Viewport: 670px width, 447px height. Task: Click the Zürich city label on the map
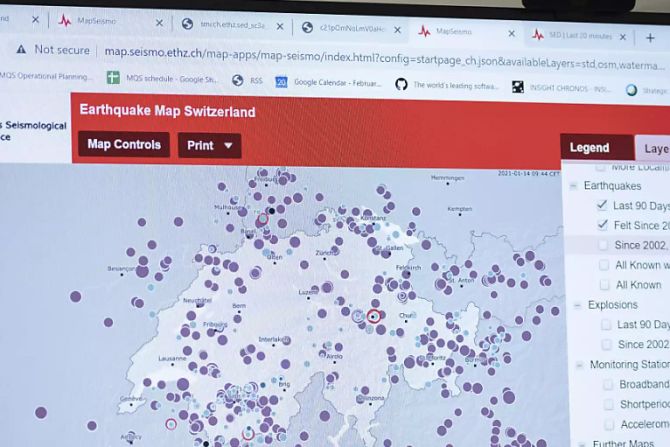click(327, 253)
